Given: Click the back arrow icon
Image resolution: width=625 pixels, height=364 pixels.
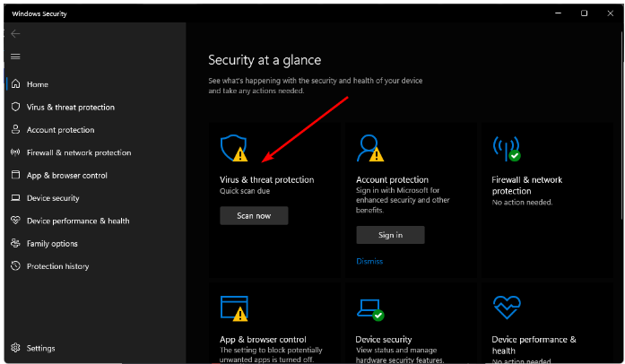Looking at the screenshot, I should point(15,34).
